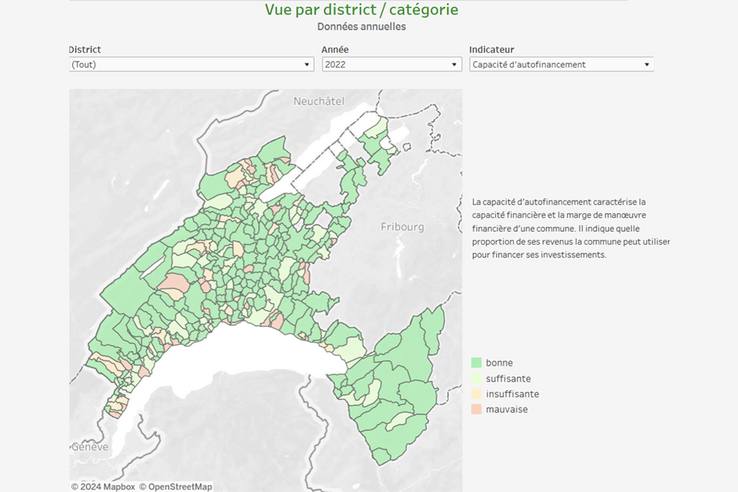Viewport: 738px width, 492px height.
Task: Open the OpenStreetMap attribution link
Action: pyautogui.click(x=176, y=486)
